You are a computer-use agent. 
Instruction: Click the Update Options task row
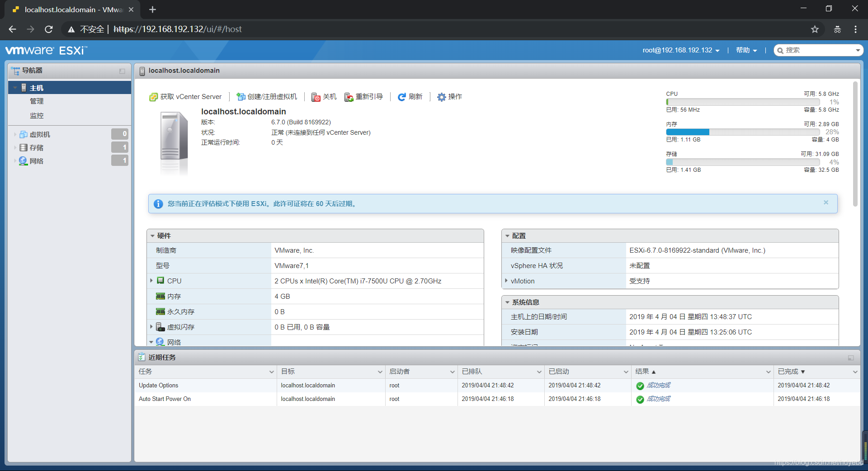(x=497, y=386)
